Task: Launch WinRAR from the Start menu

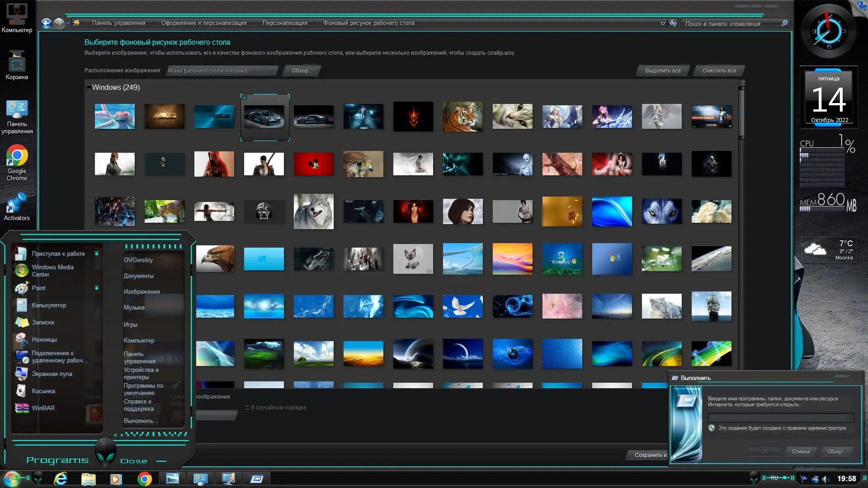Action: click(43, 408)
